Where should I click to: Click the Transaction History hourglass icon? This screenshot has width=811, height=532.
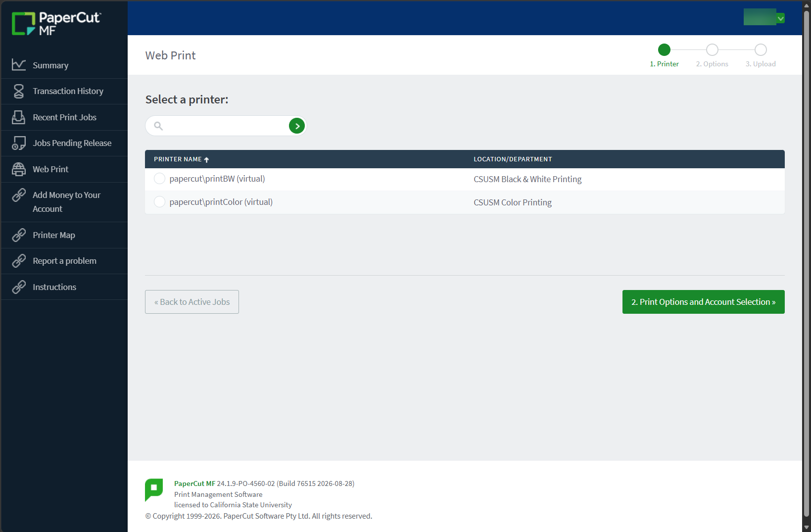point(19,91)
